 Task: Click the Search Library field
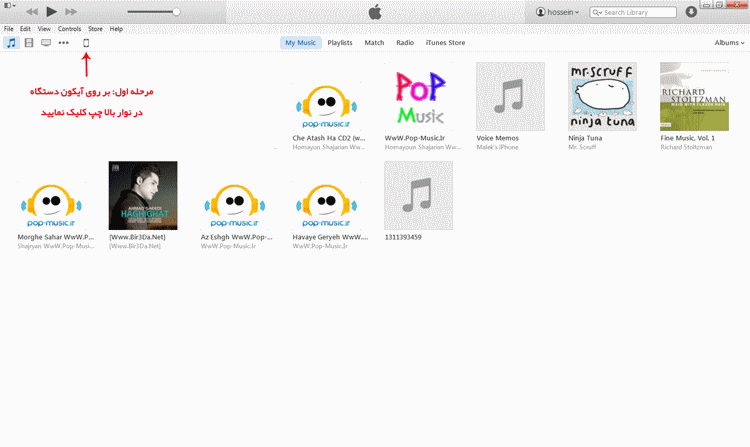pos(638,12)
